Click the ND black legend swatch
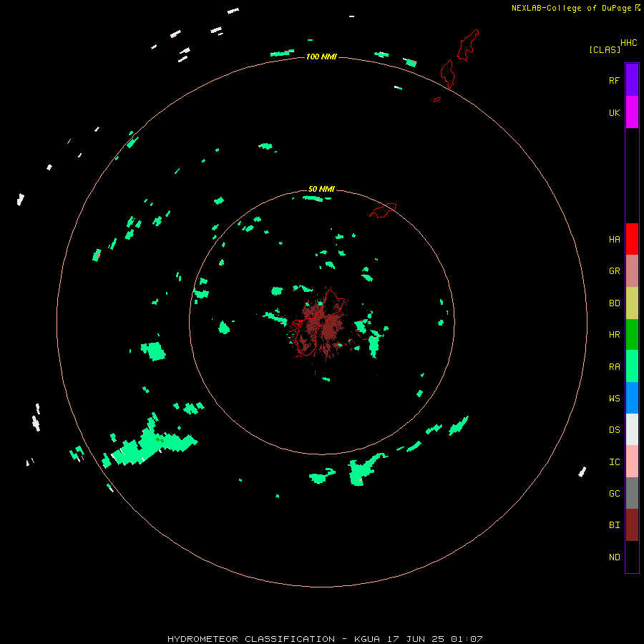 632,557
